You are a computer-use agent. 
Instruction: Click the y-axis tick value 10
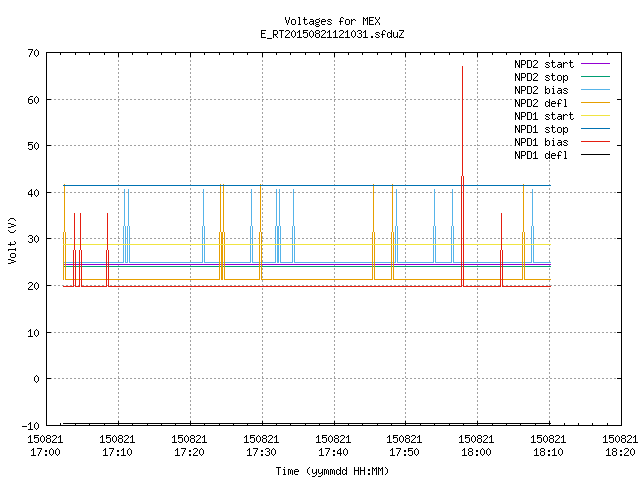click(x=34, y=333)
